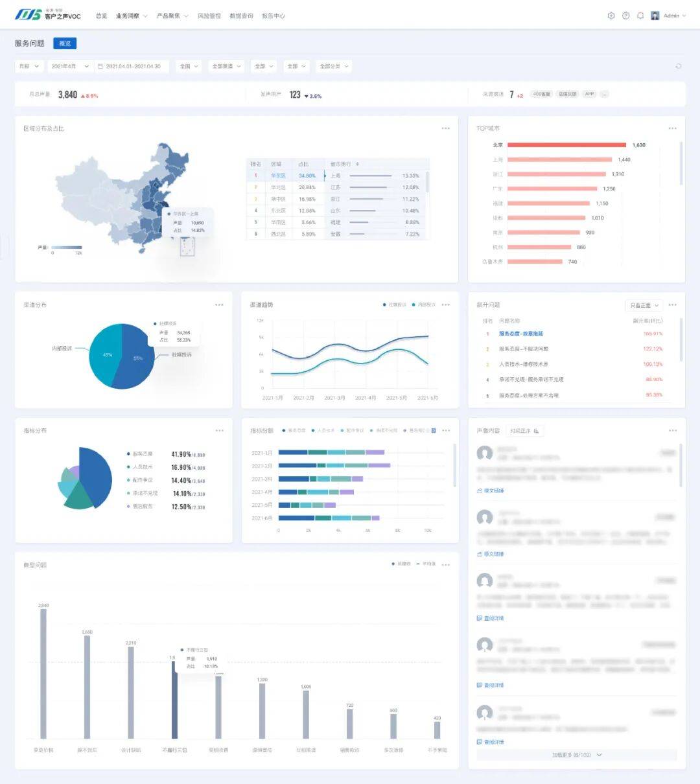Screen dimensions: 700x784
Task: Click the calendar icon in date range field
Action: click(100, 66)
